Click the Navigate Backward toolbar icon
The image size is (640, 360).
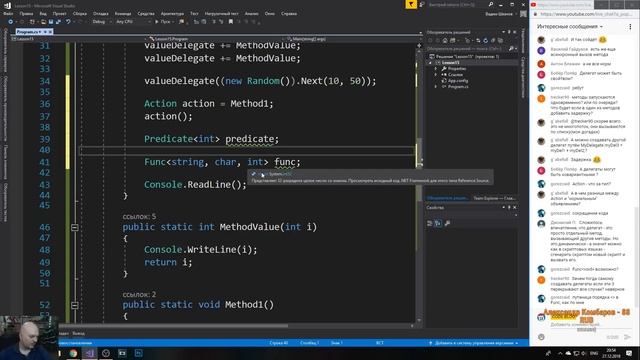[11, 22]
